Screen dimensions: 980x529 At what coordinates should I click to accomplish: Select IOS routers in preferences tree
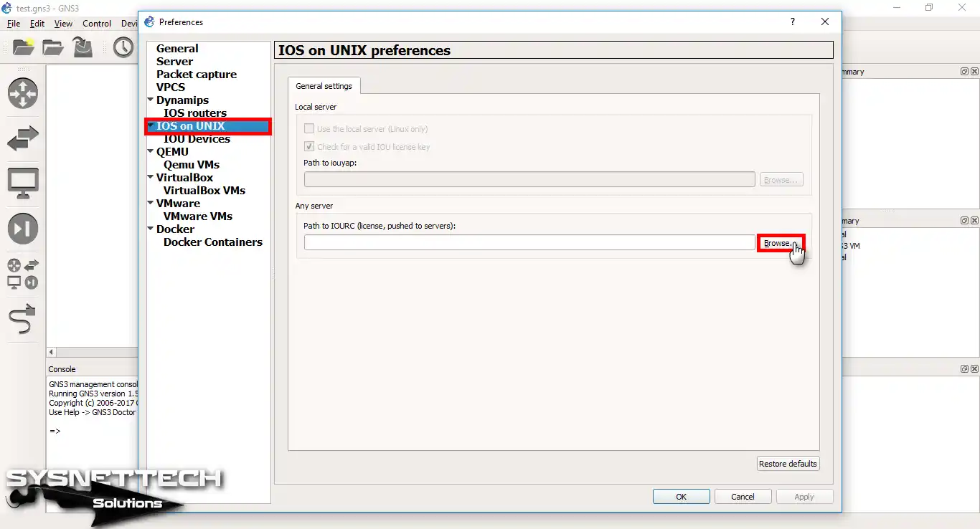click(195, 113)
